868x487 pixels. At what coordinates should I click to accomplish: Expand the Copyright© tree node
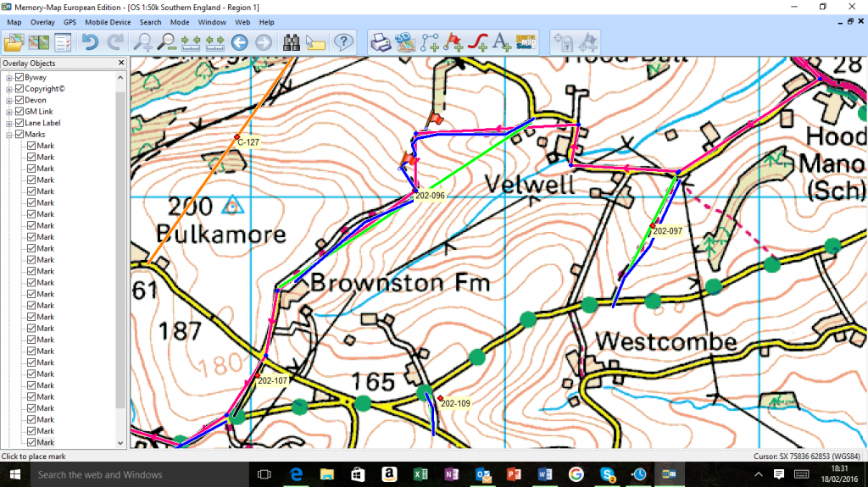click(9, 89)
